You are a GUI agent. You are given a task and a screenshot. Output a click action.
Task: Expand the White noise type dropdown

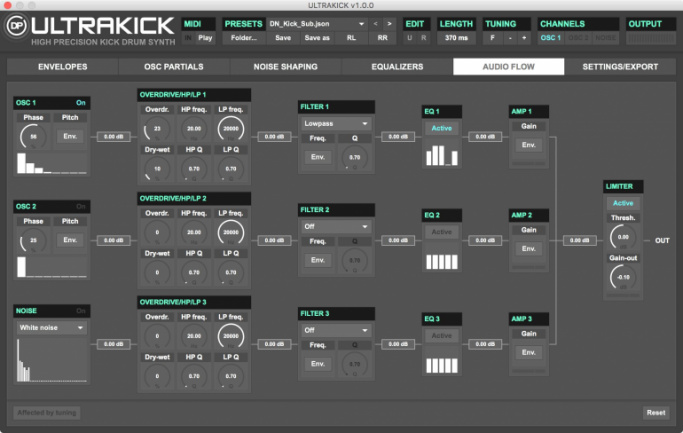(50, 327)
